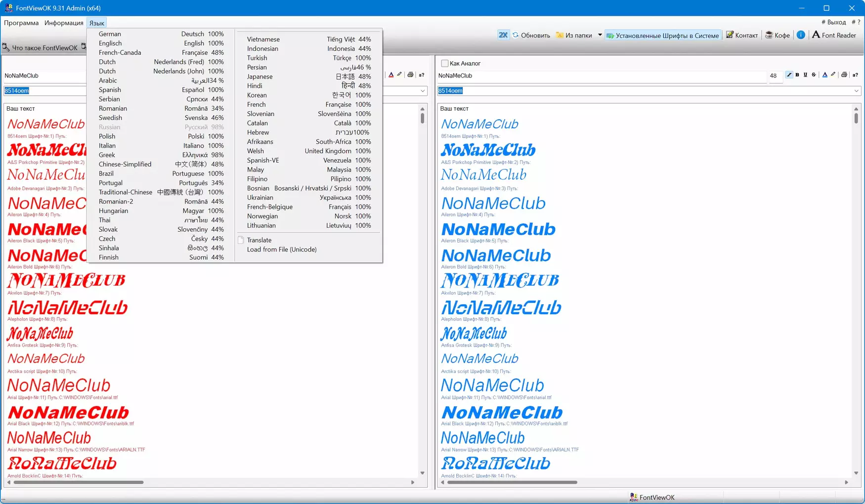Screen dimensions: 865x504
Task: Click the print icon in right panel
Action: [x=844, y=75]
